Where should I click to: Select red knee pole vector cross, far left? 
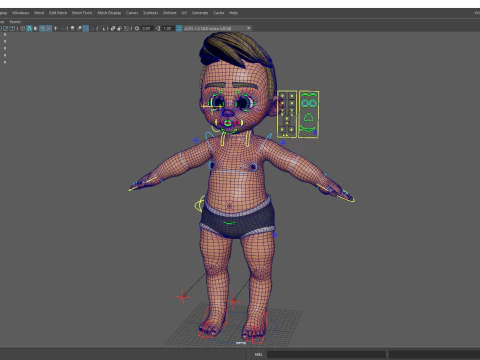coord(183,296)
